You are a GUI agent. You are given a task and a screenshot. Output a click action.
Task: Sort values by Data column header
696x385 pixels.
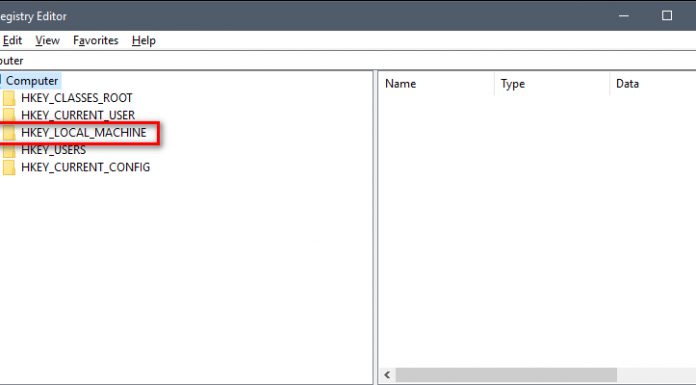(653, 83)
